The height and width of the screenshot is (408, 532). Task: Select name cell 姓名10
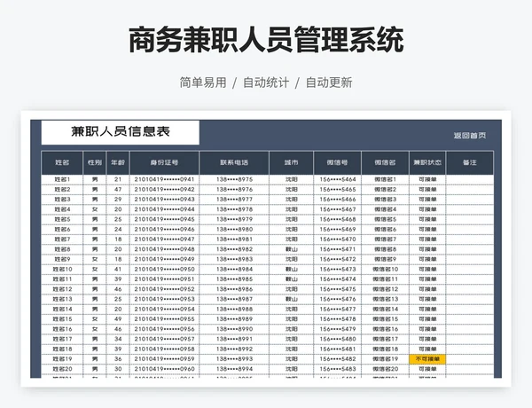click(62, 269)
